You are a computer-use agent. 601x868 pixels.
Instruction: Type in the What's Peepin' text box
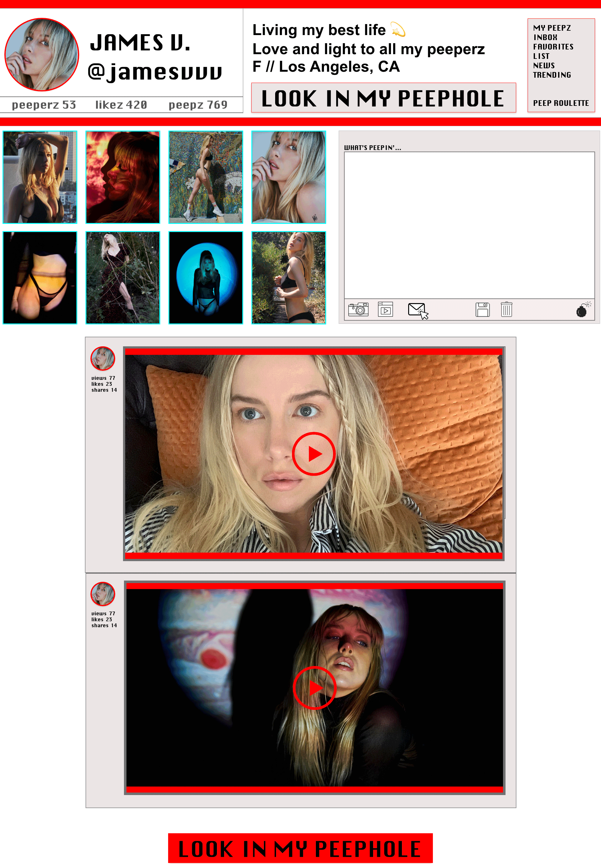tap(469, 225)
